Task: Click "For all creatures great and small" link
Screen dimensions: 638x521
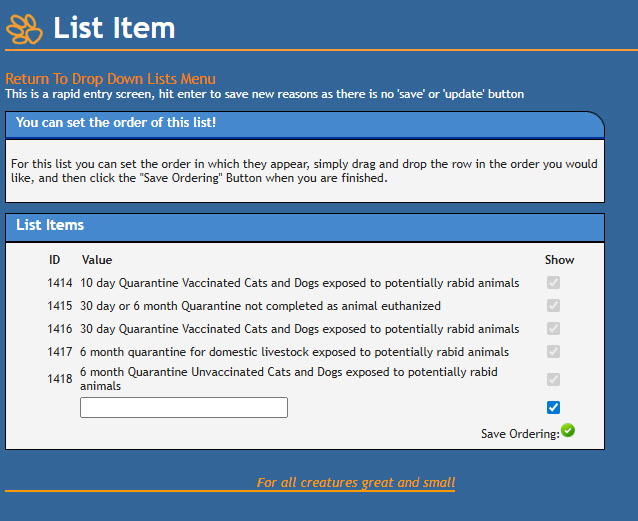Action: [x=355, y=483]
